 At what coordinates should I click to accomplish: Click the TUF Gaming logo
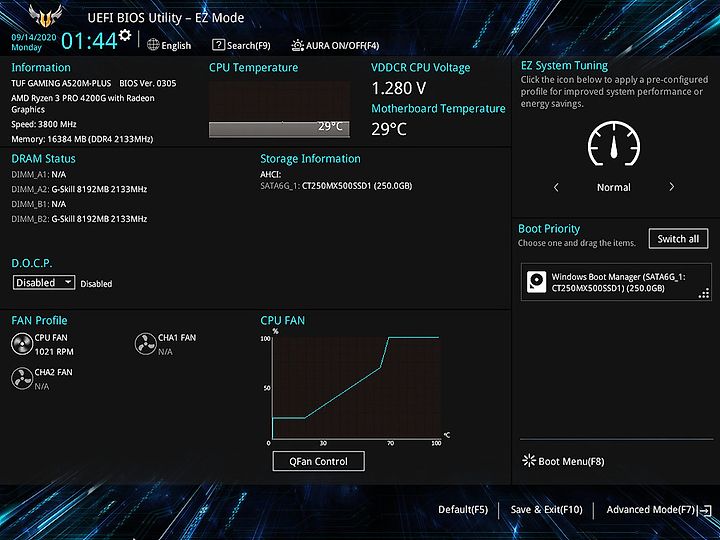pyautogui.click(x=45, y=16)
